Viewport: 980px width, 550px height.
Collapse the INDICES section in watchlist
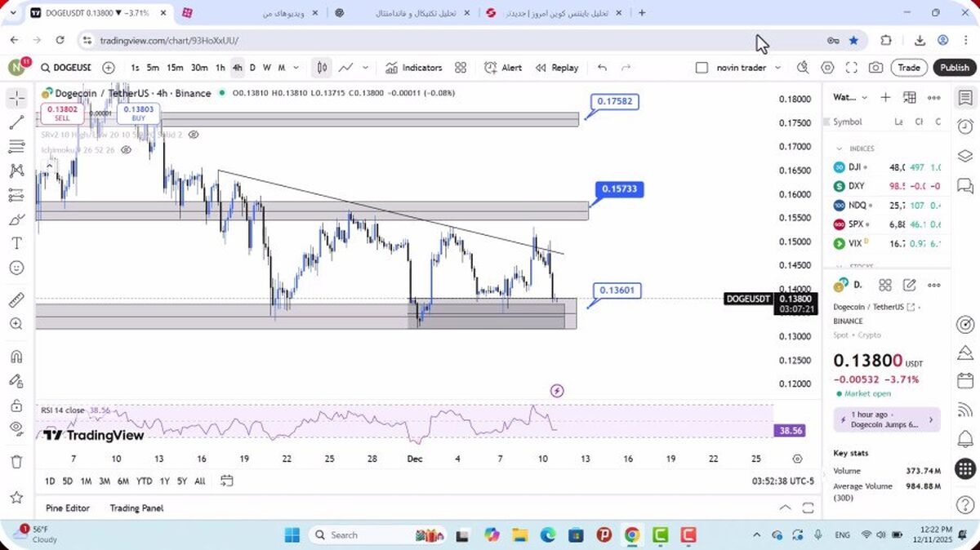pyautogui.click(x=839, y=149)
